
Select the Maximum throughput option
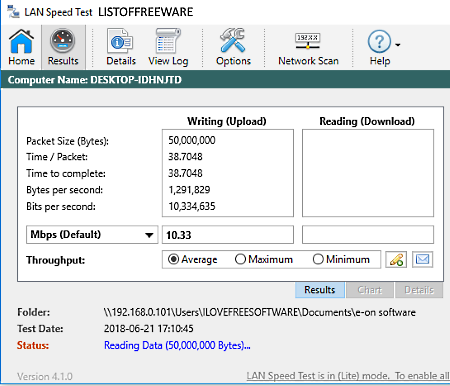[x=264, y=259]
